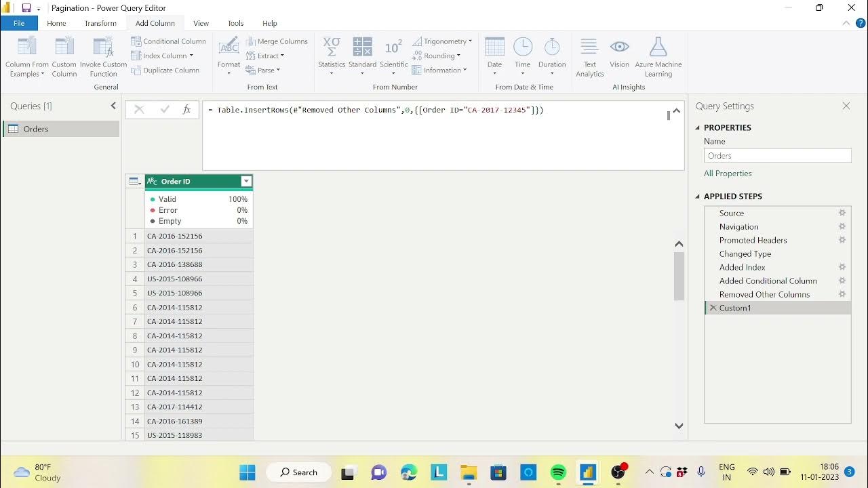
Task: Select the Added Conditional Column step
Action: 777,281
